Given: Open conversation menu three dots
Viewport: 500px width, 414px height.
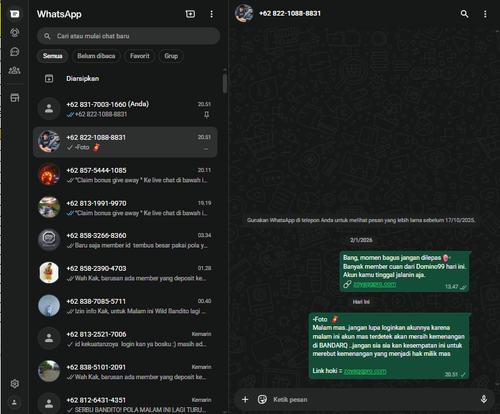Looking at the screenshot, I should (x=485, y=14).
